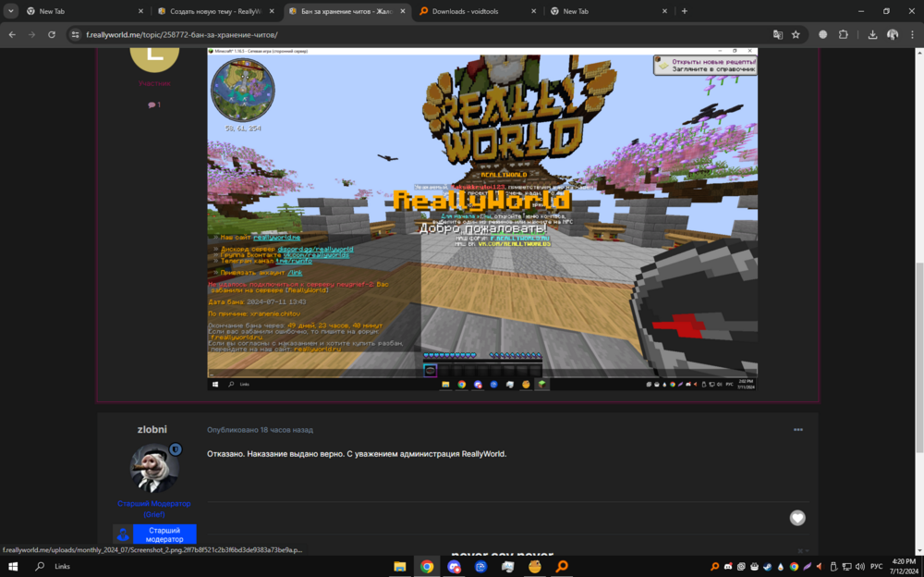The height and width of the screenshot is (577, 924).
Task: Open Discord from the taskbar
Action: (x=454, y=567)
